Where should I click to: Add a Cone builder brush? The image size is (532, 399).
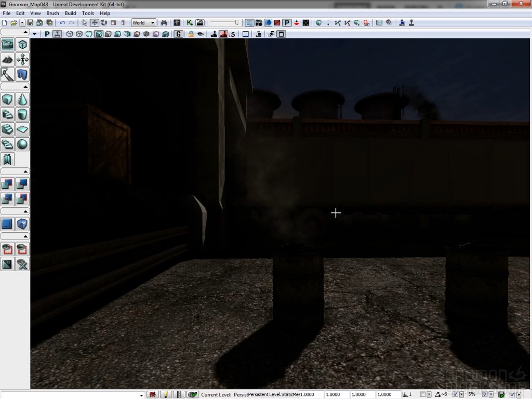point(22,99)
